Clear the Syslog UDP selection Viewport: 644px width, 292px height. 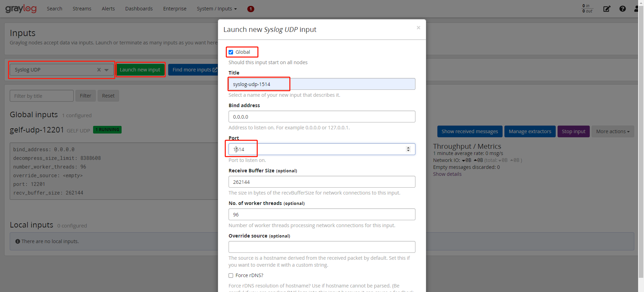(99, 70)
